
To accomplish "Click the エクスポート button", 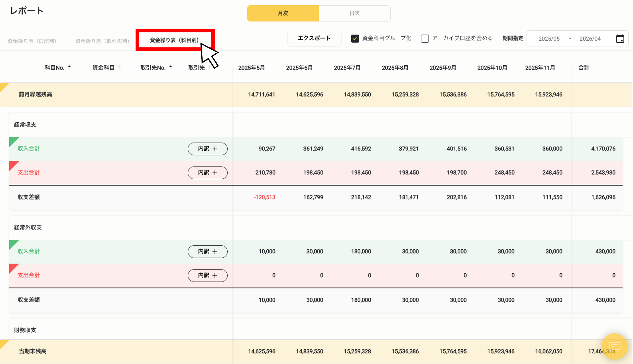I will coord(314,38).
